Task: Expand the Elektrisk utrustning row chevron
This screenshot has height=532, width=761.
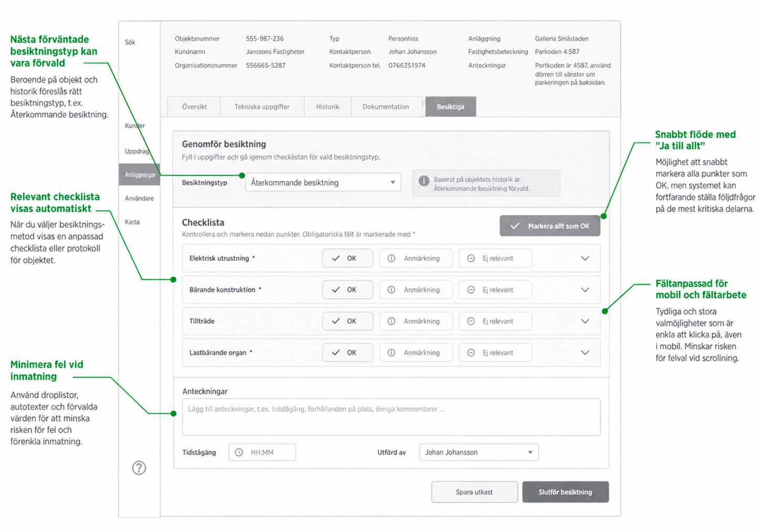Action: (585, 258)
